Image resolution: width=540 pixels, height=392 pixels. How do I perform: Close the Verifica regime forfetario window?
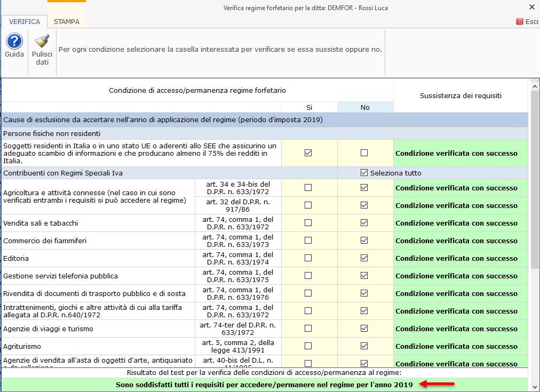(x=531, y=7)
